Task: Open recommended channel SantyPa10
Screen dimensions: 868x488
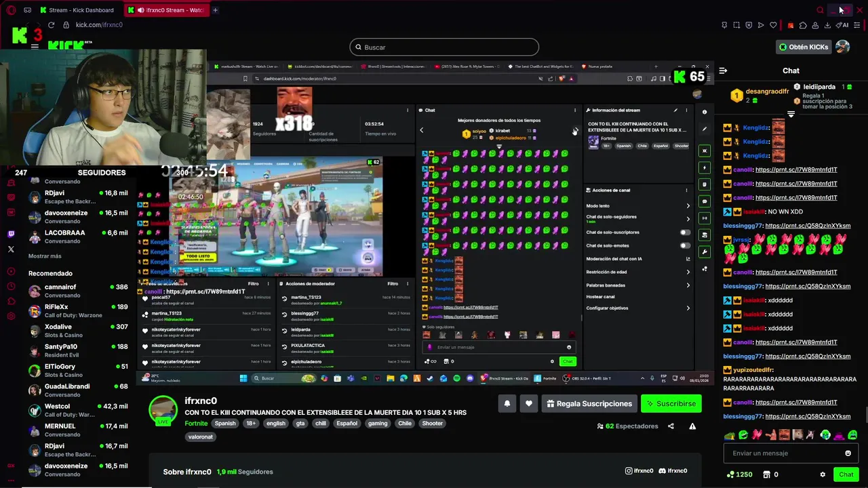Action: 78,350
